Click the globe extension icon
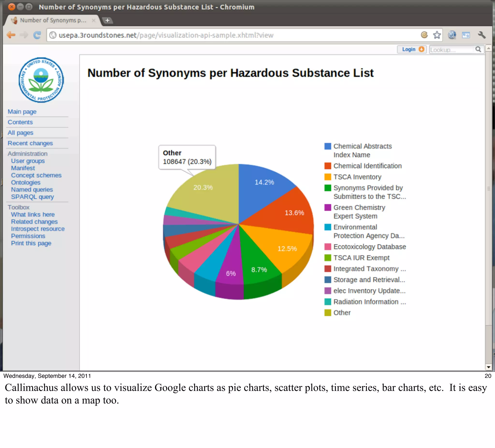The width and height of the screenshot is (495, 448). pyautogui.click(x=452, y=35)
